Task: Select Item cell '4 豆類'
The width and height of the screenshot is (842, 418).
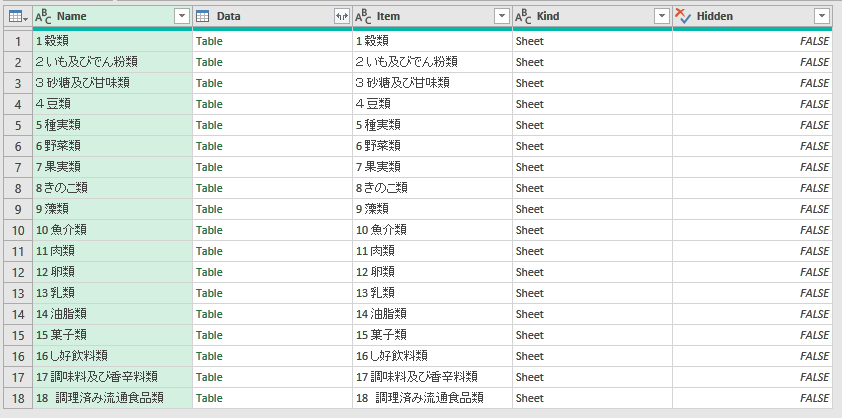Action: point(432,104)
